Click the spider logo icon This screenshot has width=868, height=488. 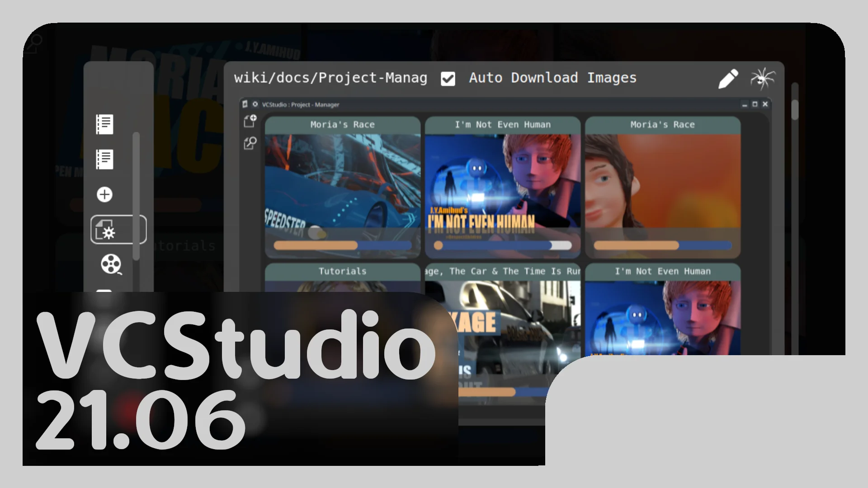[x=763, y=79]
